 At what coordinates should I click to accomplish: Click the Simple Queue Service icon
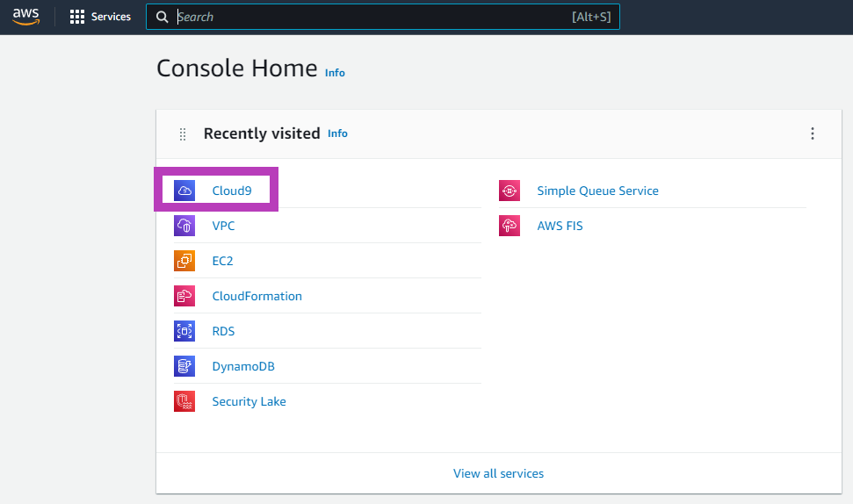click(x=510, y=191)
